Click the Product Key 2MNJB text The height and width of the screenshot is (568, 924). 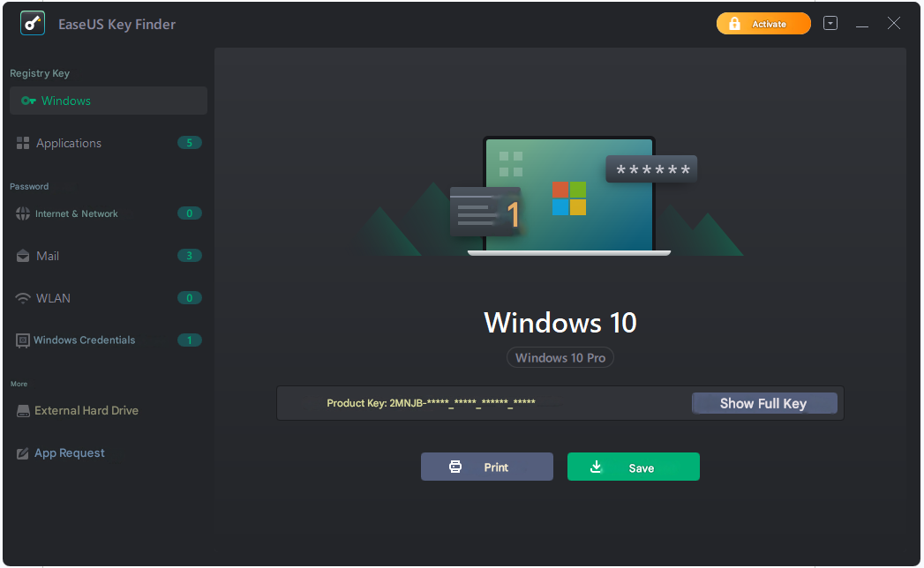[x=431, y=403]
